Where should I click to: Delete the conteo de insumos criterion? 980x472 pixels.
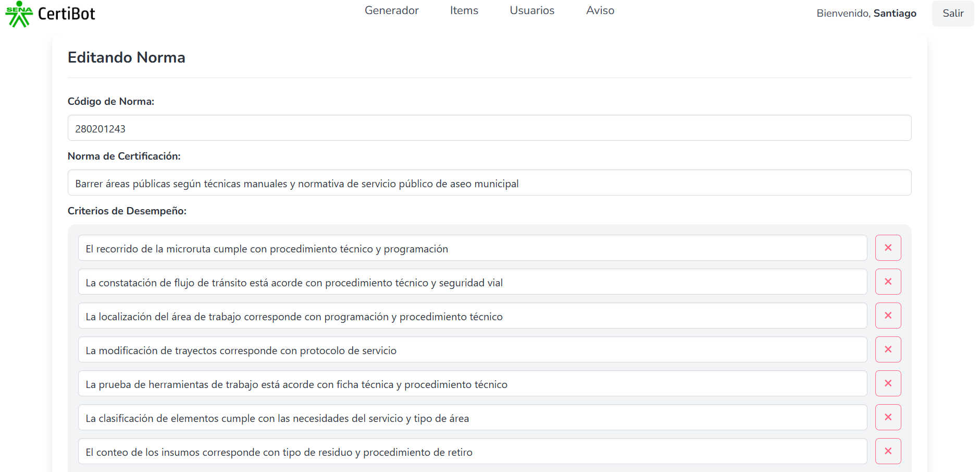tap(888, 451)
